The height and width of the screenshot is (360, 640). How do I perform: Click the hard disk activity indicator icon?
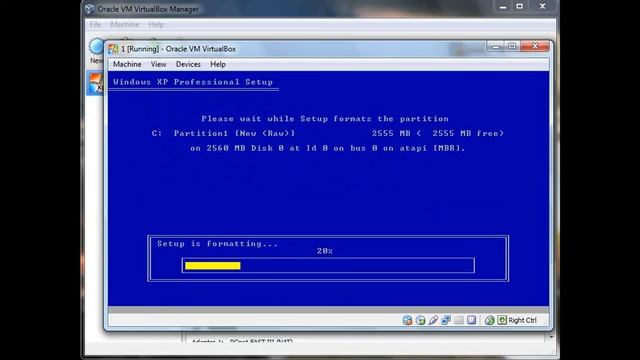pos(407,320)
